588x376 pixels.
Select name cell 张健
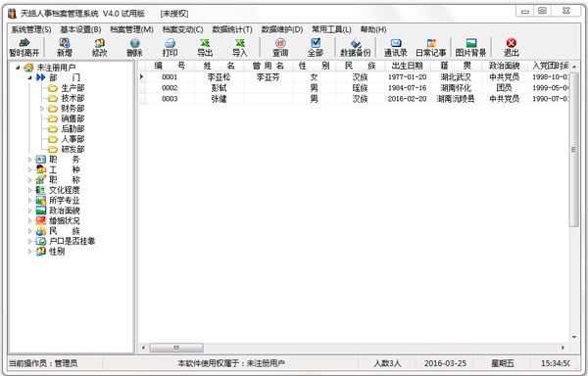(219, 99)
